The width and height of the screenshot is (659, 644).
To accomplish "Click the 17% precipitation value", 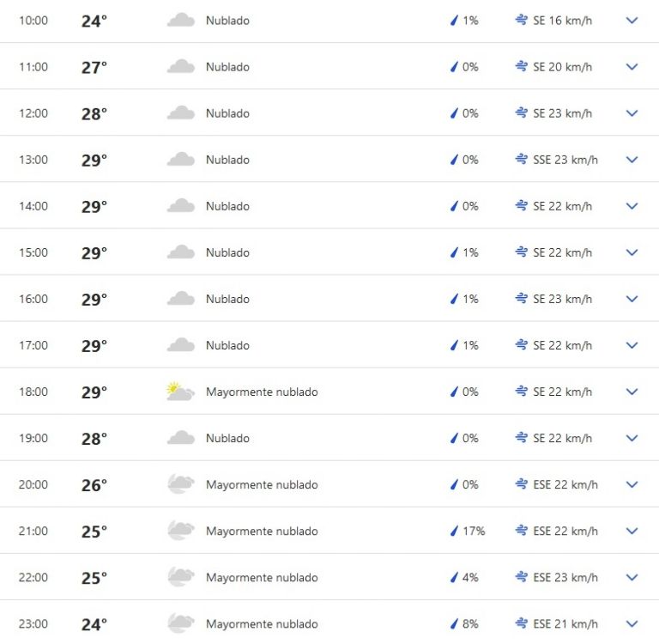I will pos(474,531).
